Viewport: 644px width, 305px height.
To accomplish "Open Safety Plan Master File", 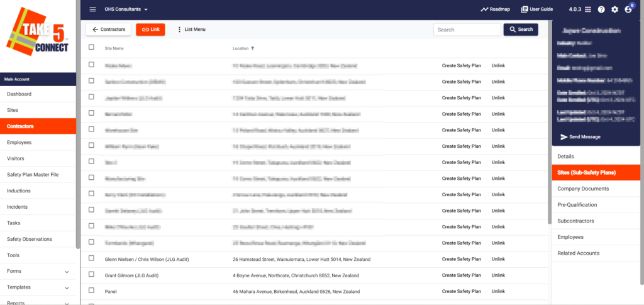I will point(38,174).
